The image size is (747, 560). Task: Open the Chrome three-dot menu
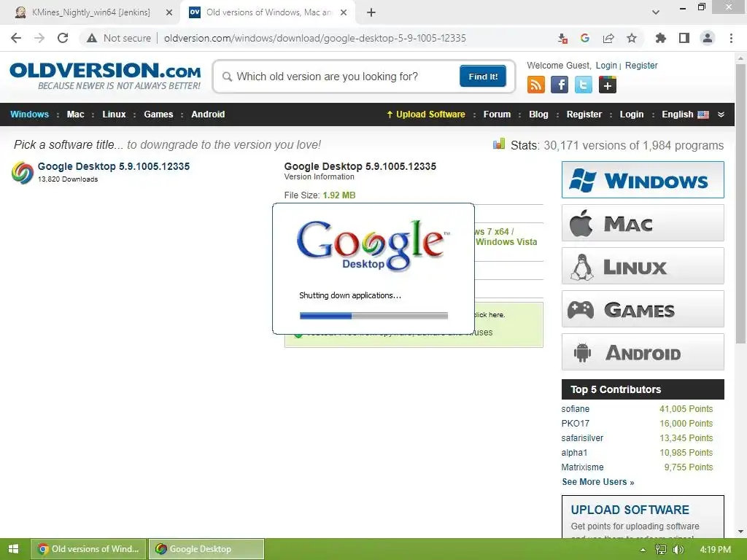(731, 38)
